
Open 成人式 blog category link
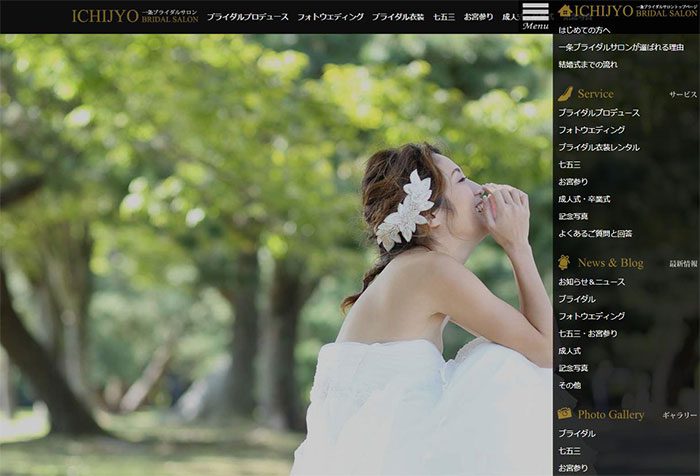[x=569, y=351]
